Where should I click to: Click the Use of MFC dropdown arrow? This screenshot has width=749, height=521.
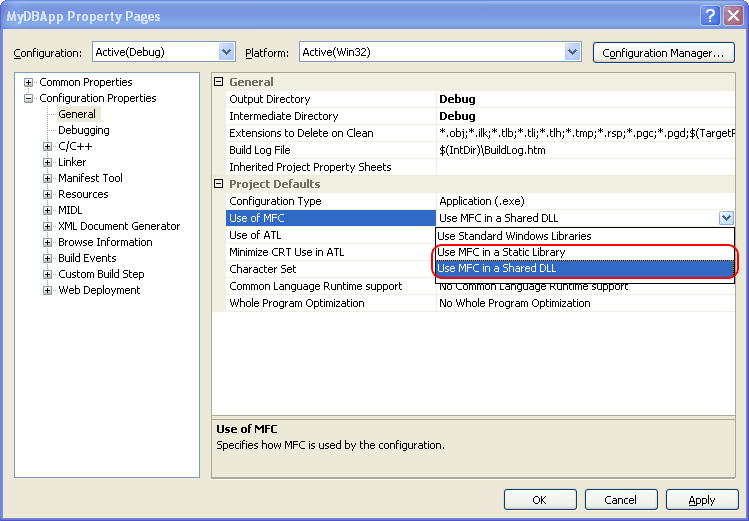(x=725, y=218)
